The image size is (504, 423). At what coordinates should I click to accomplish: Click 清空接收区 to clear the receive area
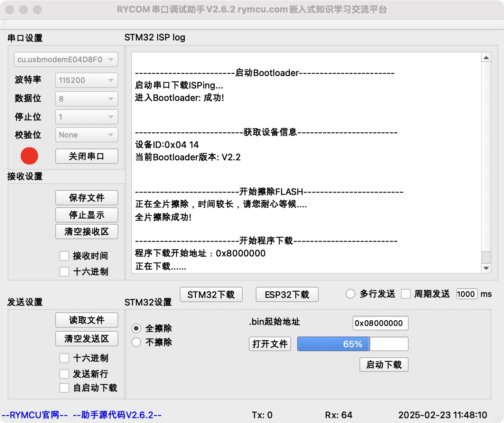click(86, 232)
